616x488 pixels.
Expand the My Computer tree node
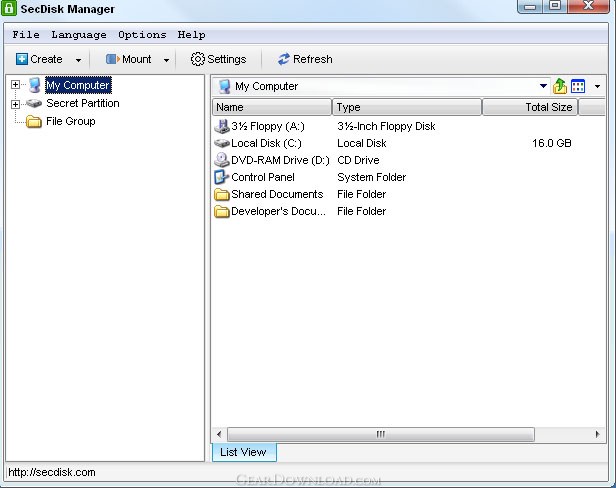pyautogui.click(x=15, y=84)
